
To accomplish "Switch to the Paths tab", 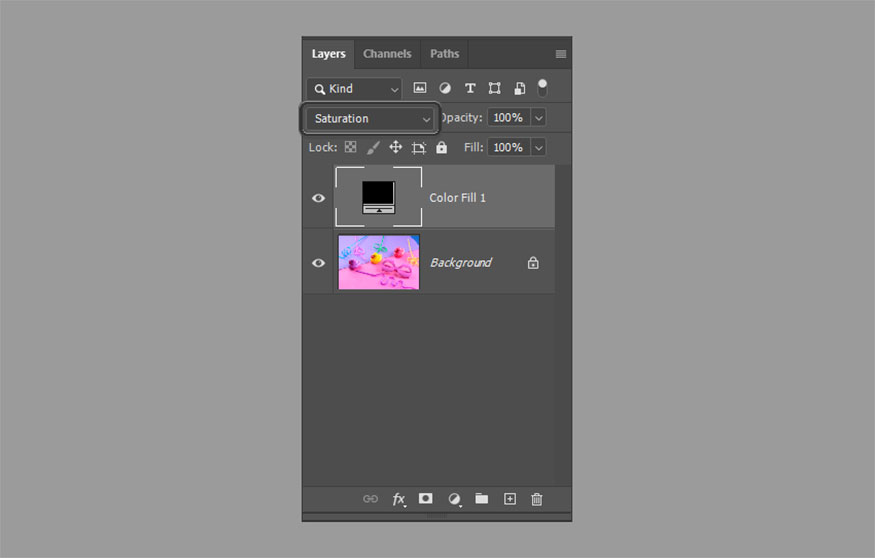I will pos(445,54).
